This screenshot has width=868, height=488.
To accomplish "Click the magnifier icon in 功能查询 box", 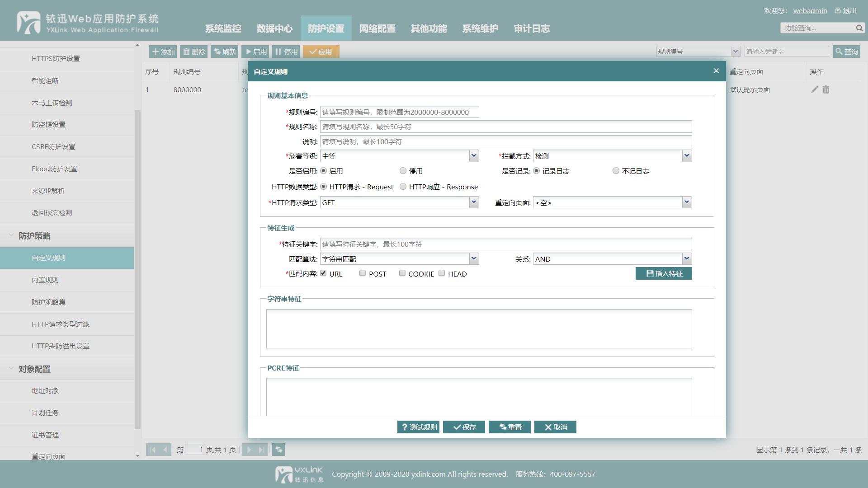I will (859, 28).
